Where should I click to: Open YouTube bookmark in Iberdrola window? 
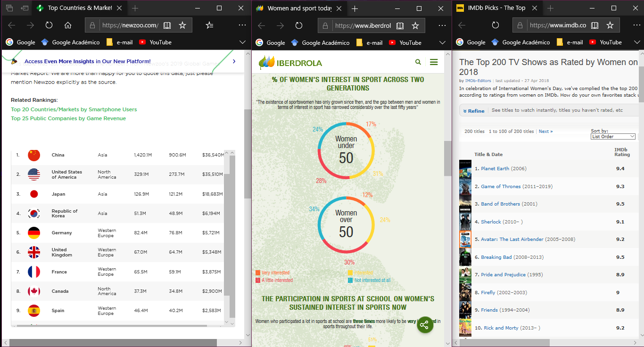tap(405, 42)
